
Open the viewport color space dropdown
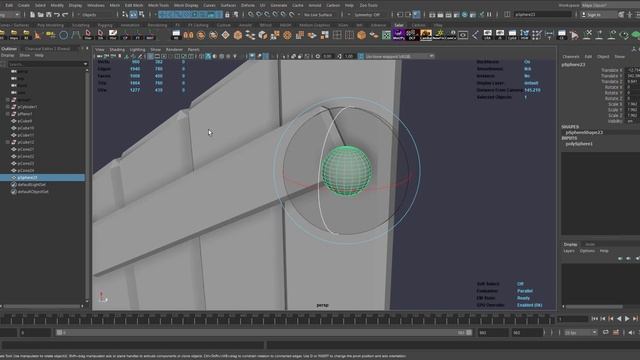tap(400, 56)
